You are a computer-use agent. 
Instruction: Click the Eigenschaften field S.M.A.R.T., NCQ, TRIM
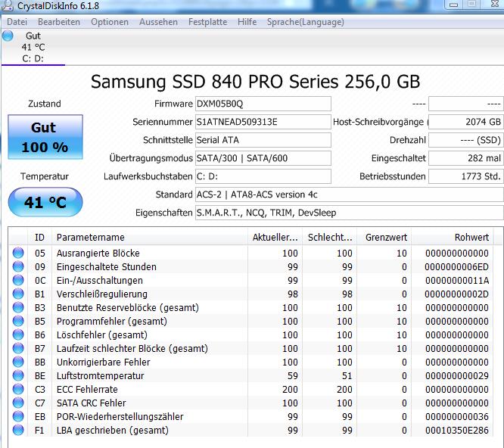pyautogui.click(x=350, y=213)
